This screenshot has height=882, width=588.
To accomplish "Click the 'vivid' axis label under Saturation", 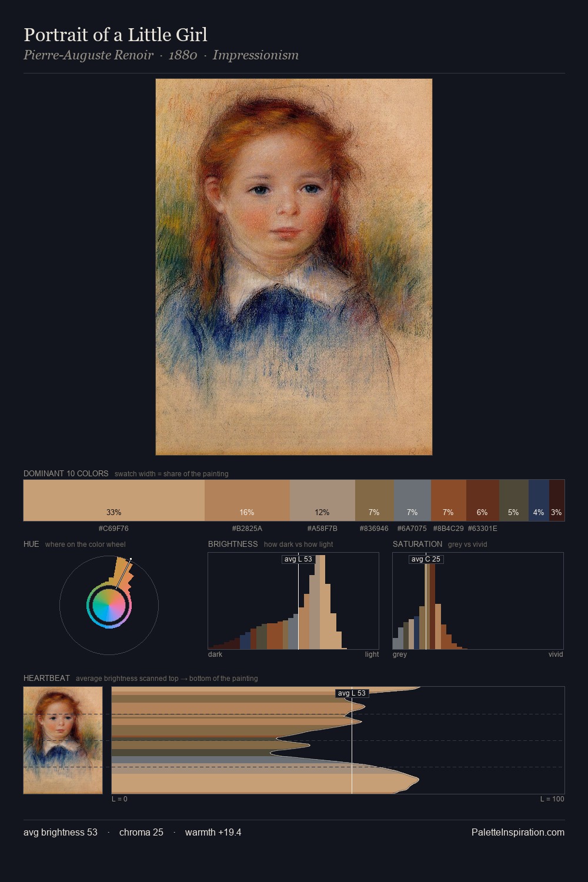I will tap(556, 654).
